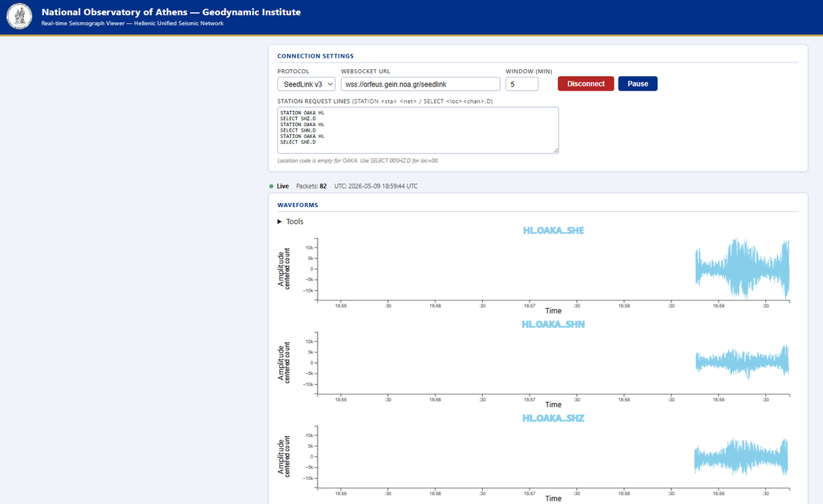Click the SHN channel waveform trace
This screenshot has width=823, height=504.
pyautogui.click(x=742, y=361)
